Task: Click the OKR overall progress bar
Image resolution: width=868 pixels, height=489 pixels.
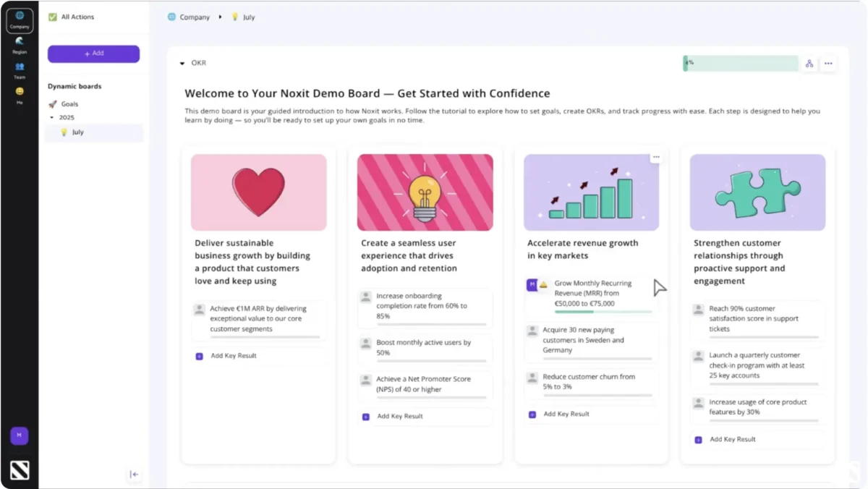Action: pos(740,64)
